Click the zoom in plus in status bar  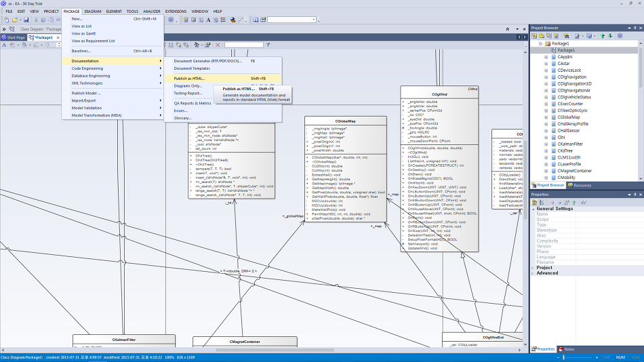597,357
